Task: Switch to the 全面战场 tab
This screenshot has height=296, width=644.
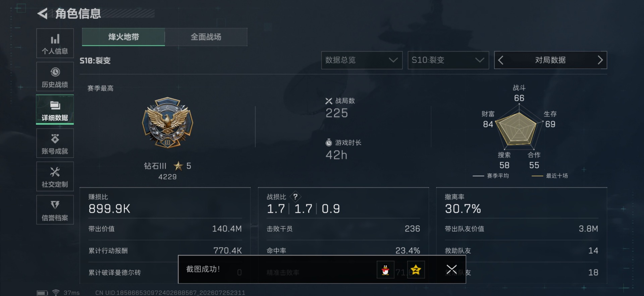Action: tap(206, 37)
